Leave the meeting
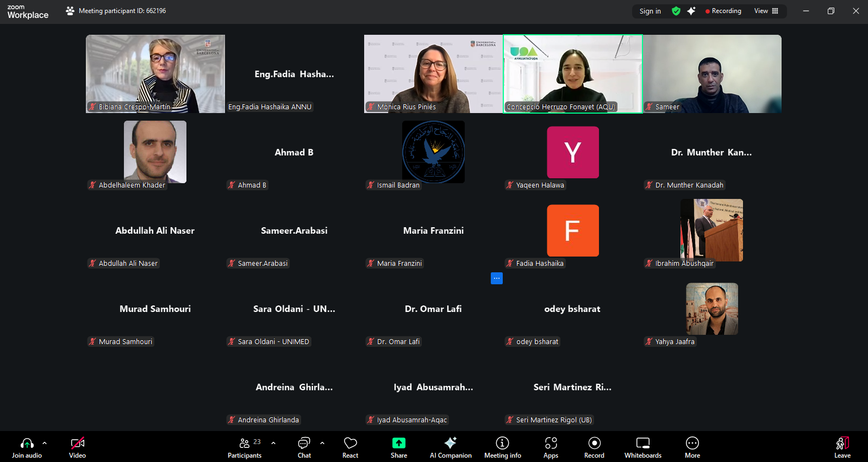Viewport: 868px width, 462px height. 842,444
